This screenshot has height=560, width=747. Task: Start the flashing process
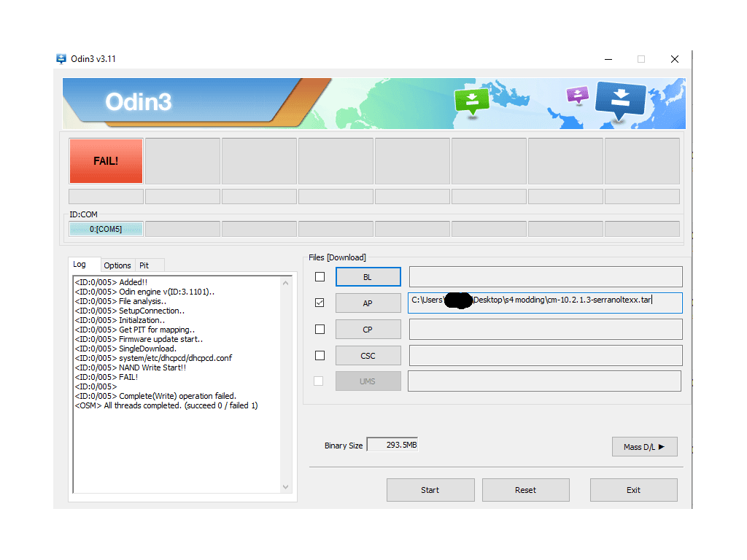click(430, 490)
